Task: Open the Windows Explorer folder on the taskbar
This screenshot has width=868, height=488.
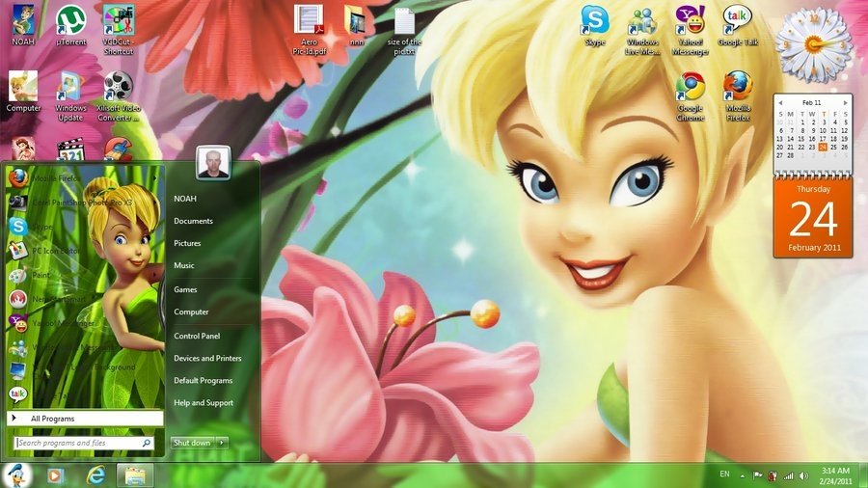Action: click(134, 475)
